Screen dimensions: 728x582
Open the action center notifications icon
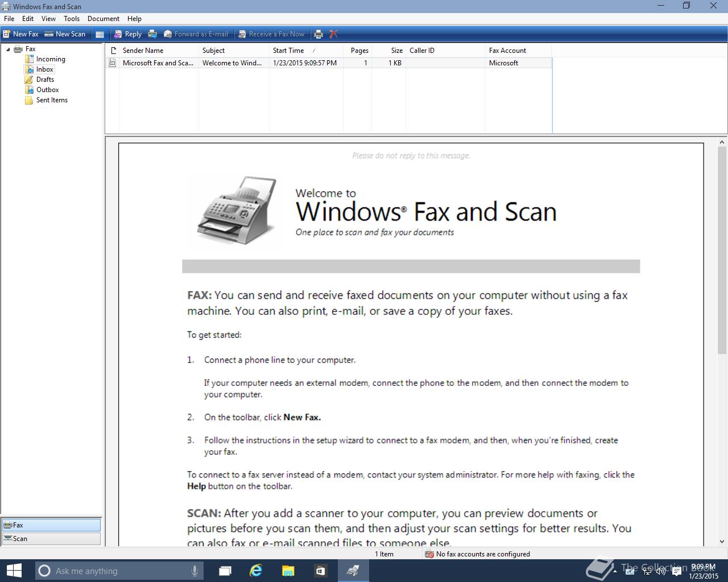[x=676, y=571]
